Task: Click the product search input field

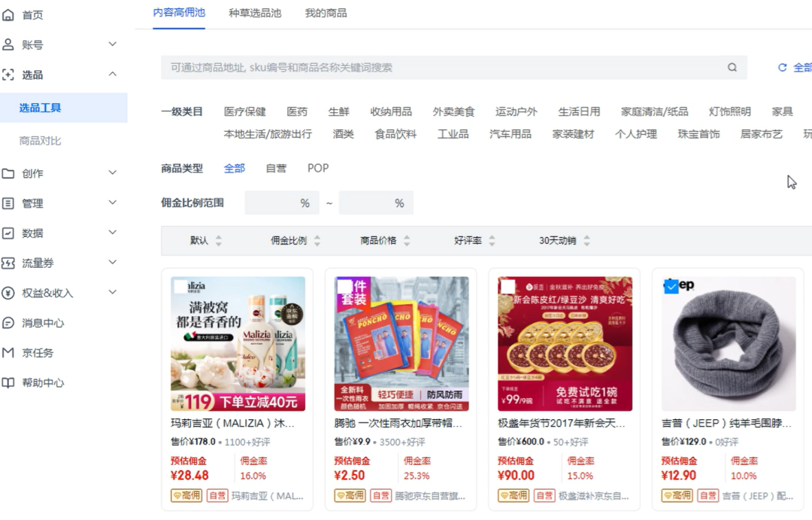Action: 453,68
